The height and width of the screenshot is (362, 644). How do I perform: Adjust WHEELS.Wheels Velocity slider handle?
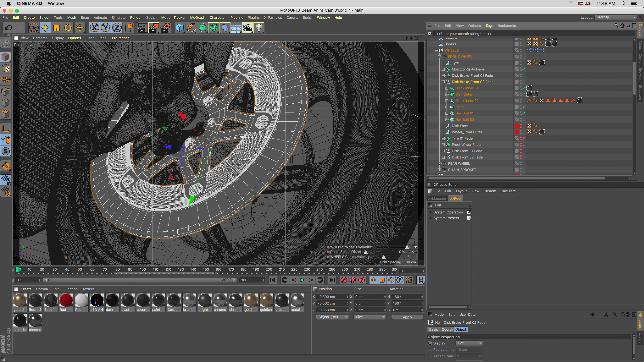point(407,247)
